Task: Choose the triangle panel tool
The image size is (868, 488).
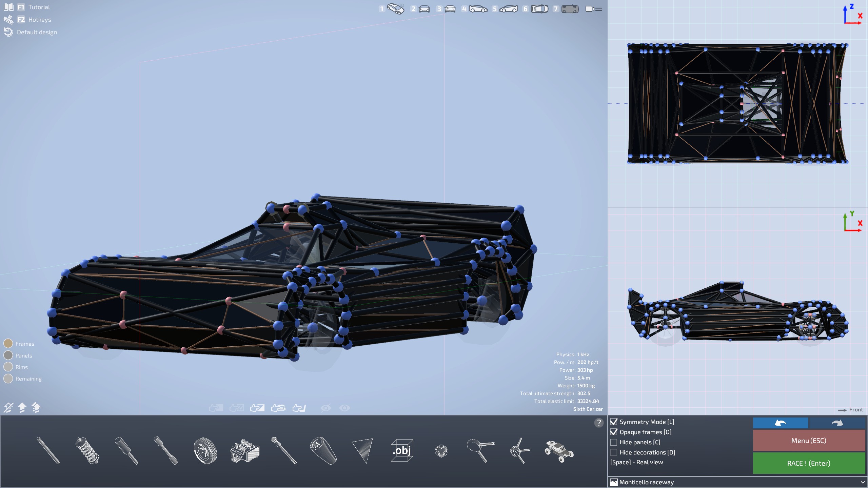Action: [362, 451]
